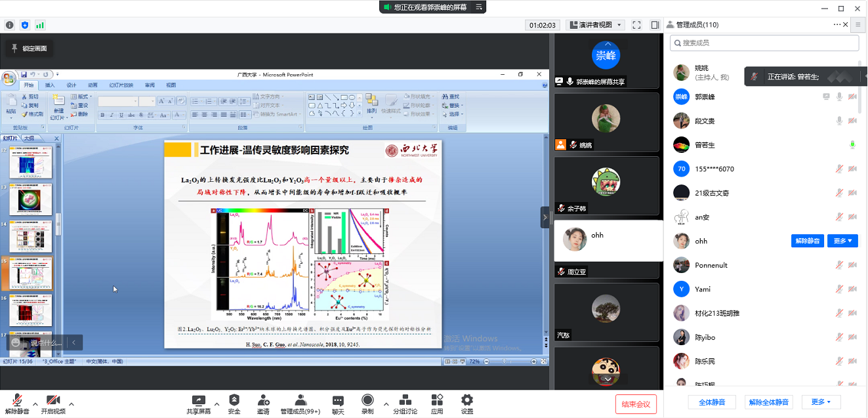Start recording with the 录制 button
Image resolution: width=868 pixels, height=418 pixels.
click(x=367, y=404)
